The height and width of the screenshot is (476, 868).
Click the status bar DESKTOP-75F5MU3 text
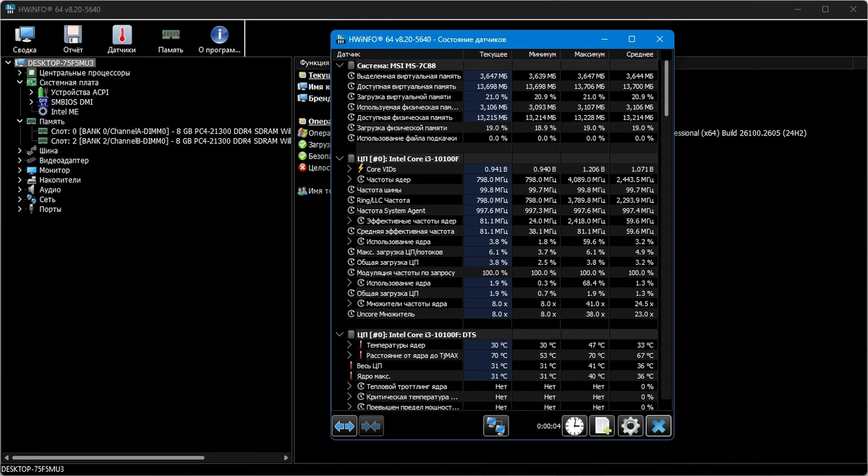(33, 469)
